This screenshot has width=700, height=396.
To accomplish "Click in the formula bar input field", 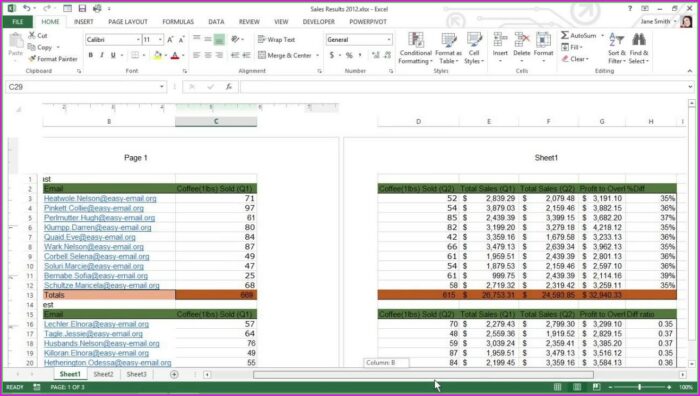I will [x=463, y=87].
